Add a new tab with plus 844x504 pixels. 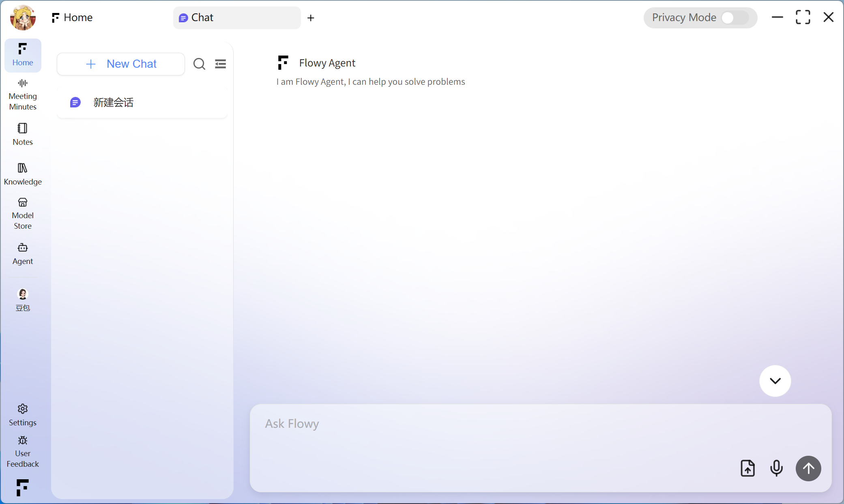click(x=311, y=18)
